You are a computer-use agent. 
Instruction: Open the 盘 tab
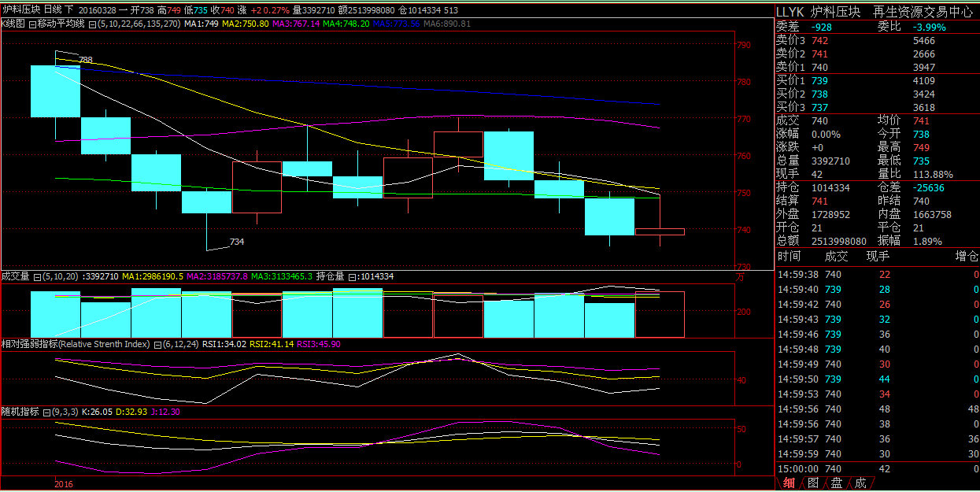tap(837, 483)
